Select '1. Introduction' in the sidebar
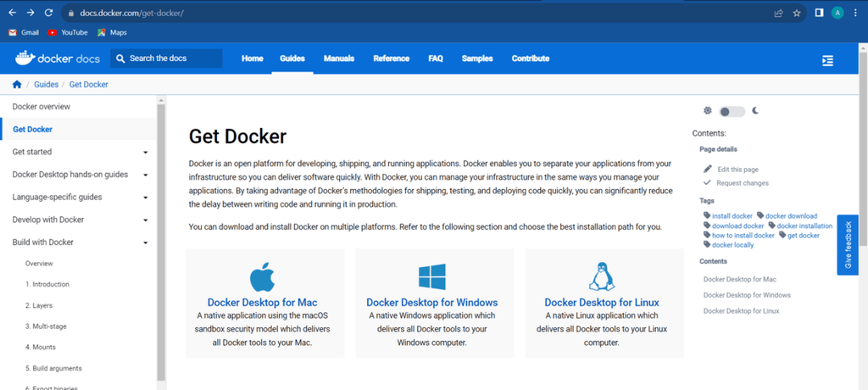The height and width of the screenshot is (390, 868). tap(47, 284)
